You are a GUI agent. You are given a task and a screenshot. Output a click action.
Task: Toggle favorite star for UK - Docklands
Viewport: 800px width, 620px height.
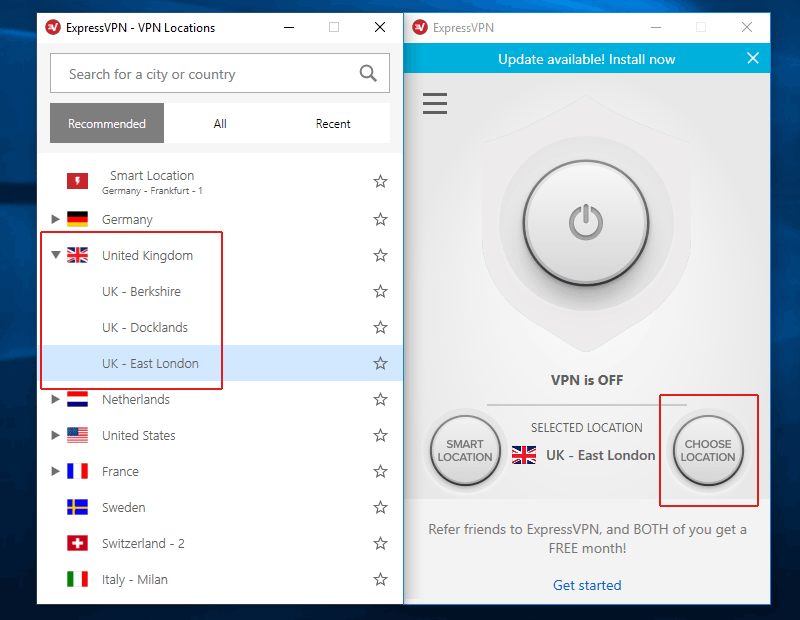pos(380,327)
